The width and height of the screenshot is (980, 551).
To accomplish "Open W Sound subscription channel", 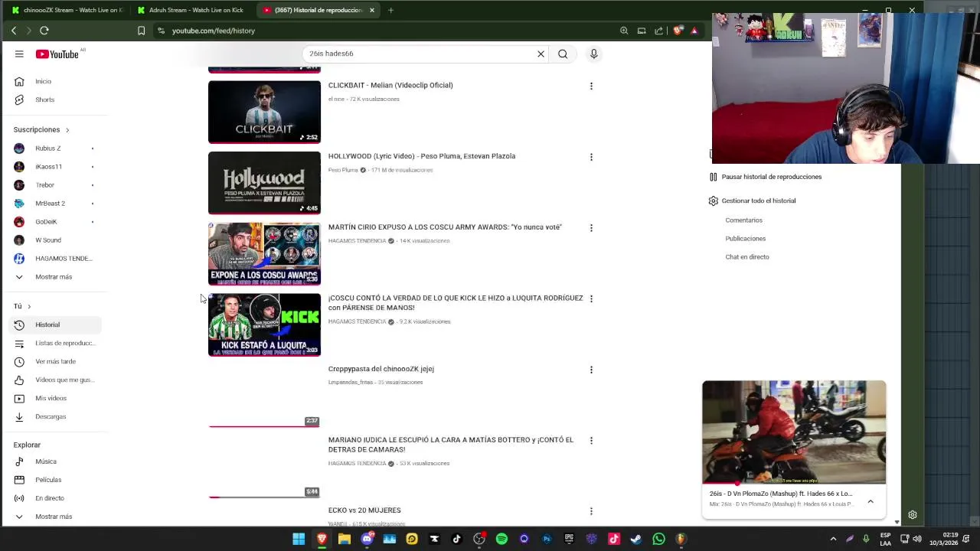I will tap(54, 240).
